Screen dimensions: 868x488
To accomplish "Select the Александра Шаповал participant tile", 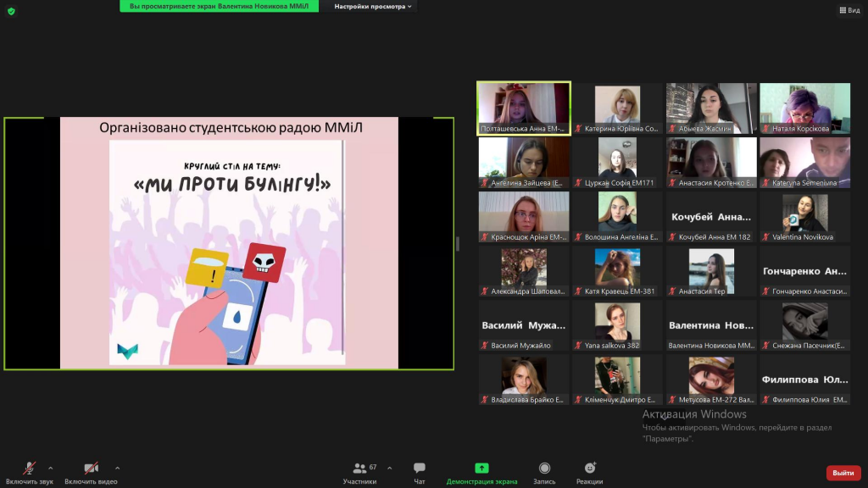I will coord(524,271).
